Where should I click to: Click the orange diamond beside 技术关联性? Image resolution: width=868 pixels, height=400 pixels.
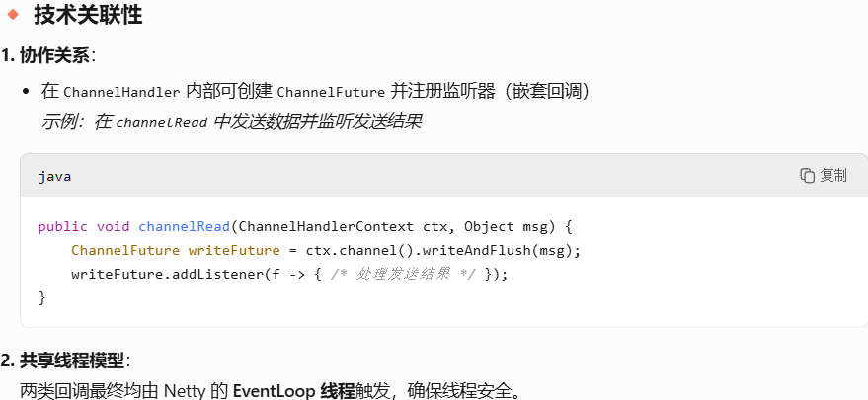[13, 15]
